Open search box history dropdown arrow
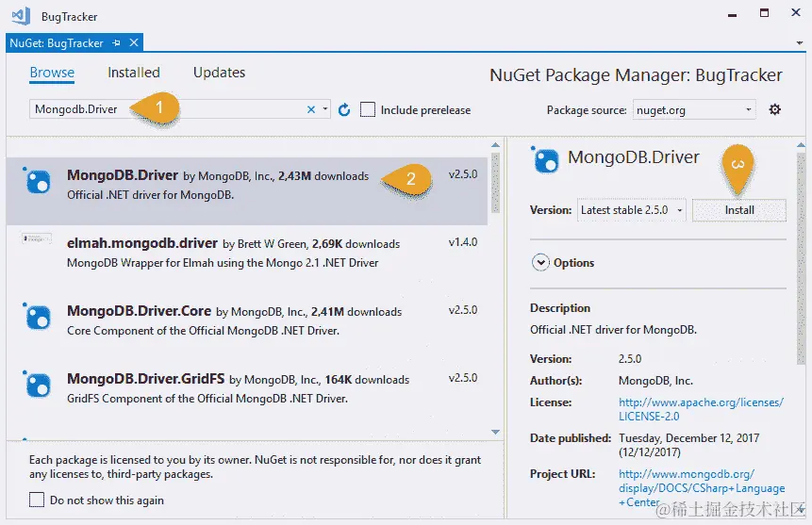Viewport: 812px width, 525px height. tap(325, 109)
